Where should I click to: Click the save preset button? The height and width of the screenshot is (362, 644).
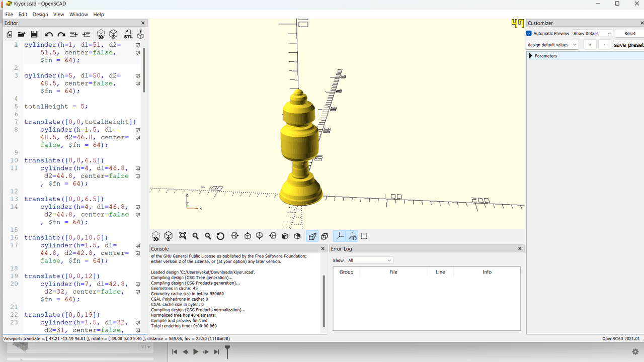pos(628,45)
